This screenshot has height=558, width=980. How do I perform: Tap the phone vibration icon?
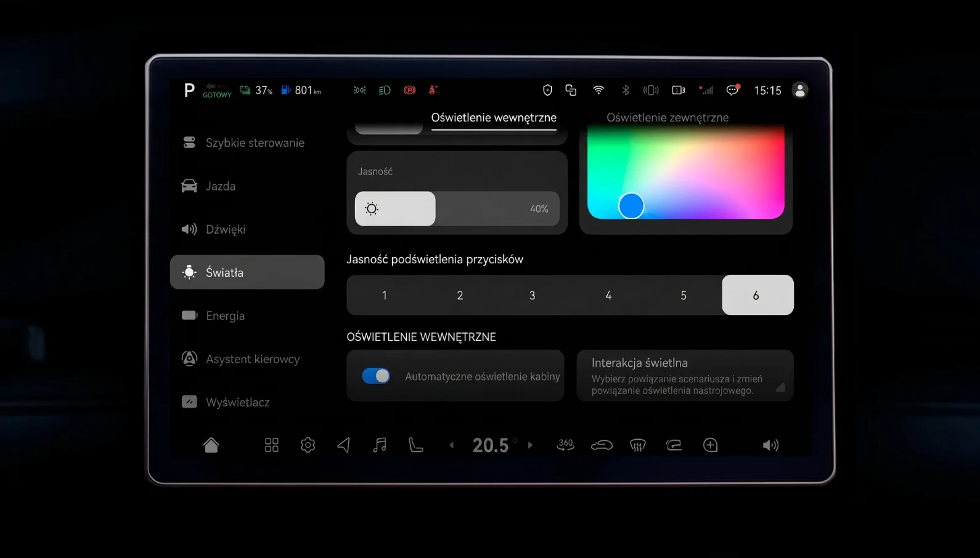pyautogui.click(x=651, y=90)
